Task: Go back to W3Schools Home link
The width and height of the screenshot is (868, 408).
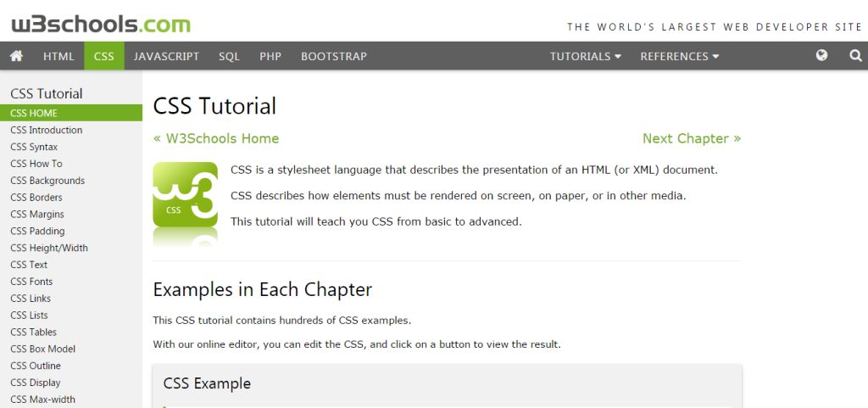Action: pos(216,138)
